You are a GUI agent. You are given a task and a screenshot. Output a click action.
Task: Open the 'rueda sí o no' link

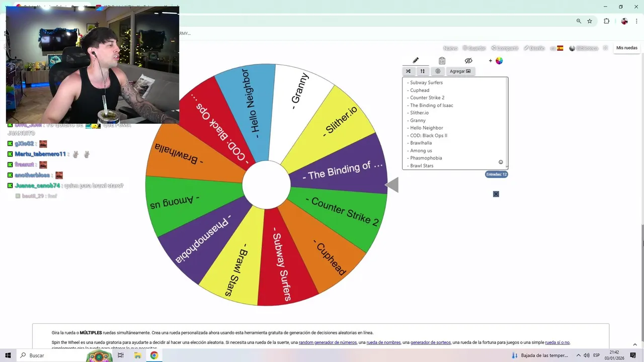557,342
